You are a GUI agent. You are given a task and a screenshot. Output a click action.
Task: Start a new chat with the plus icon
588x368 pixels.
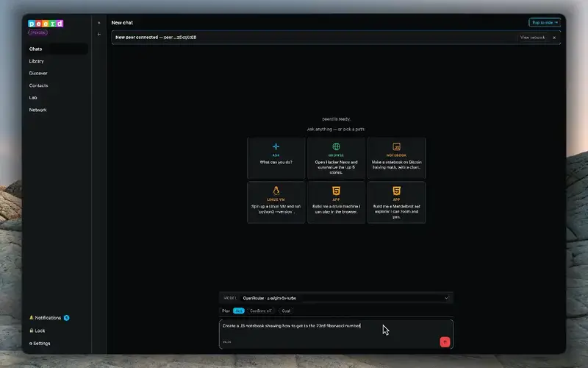99,34
